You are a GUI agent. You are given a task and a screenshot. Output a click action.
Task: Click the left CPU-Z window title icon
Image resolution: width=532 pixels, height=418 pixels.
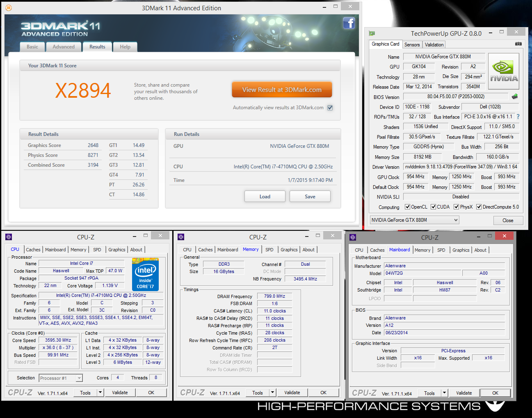pyautogui.click(x=9, y=237)
